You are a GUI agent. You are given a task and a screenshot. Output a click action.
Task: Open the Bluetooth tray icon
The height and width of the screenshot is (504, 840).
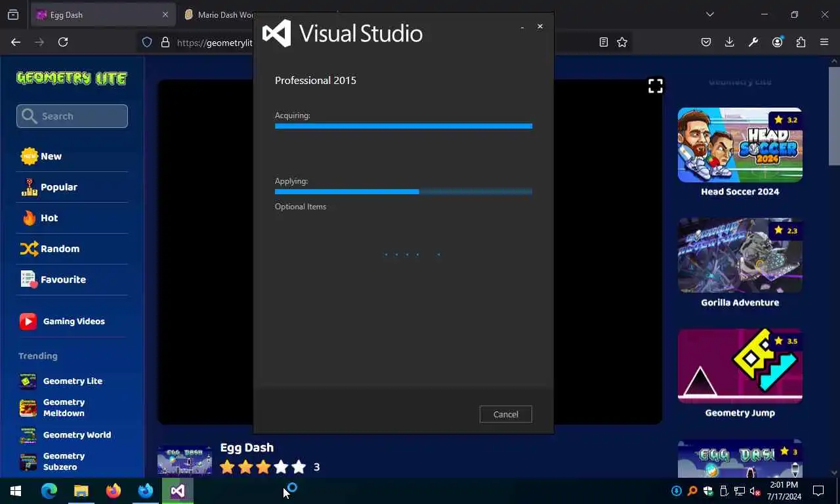tap(677, 491)
